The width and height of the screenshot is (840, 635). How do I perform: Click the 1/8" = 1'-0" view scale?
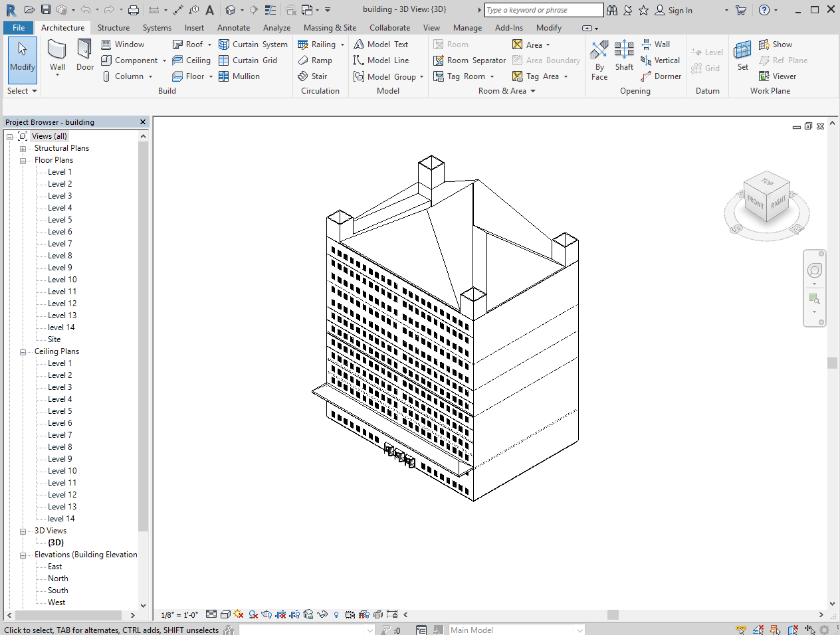coord(179,614)
